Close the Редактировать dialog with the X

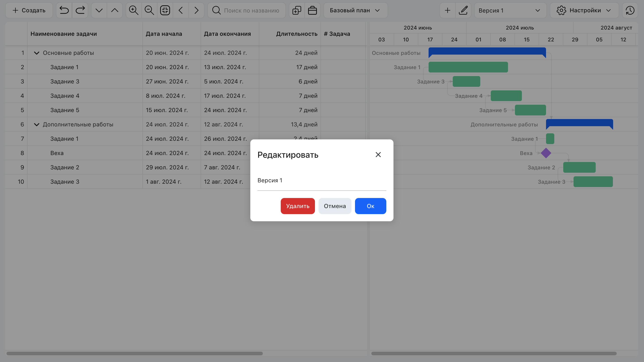coord(378,155)
